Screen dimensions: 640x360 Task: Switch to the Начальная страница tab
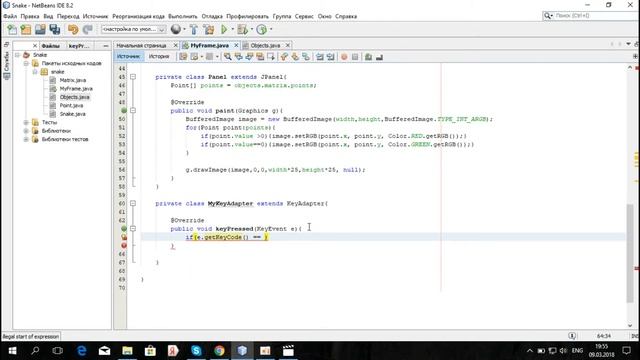point(142,45)
